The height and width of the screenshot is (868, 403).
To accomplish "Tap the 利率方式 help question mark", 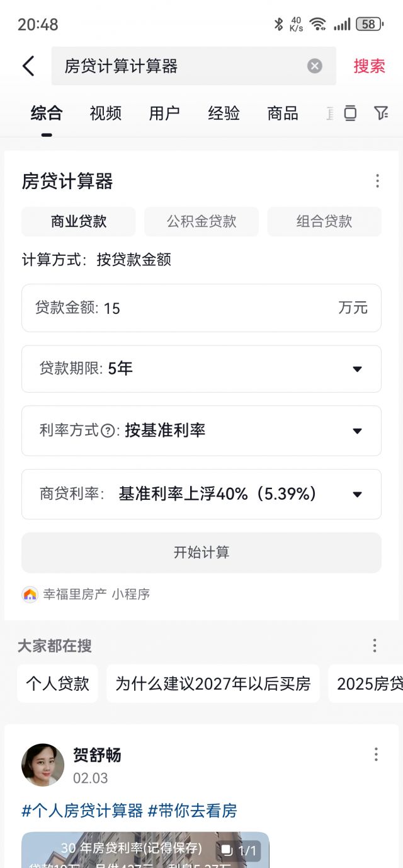I will click(108, 431).
